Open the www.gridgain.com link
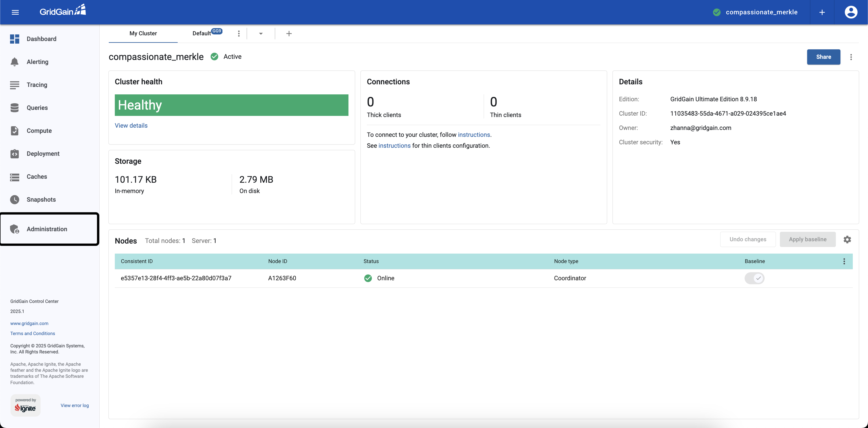 coord(29,323)
